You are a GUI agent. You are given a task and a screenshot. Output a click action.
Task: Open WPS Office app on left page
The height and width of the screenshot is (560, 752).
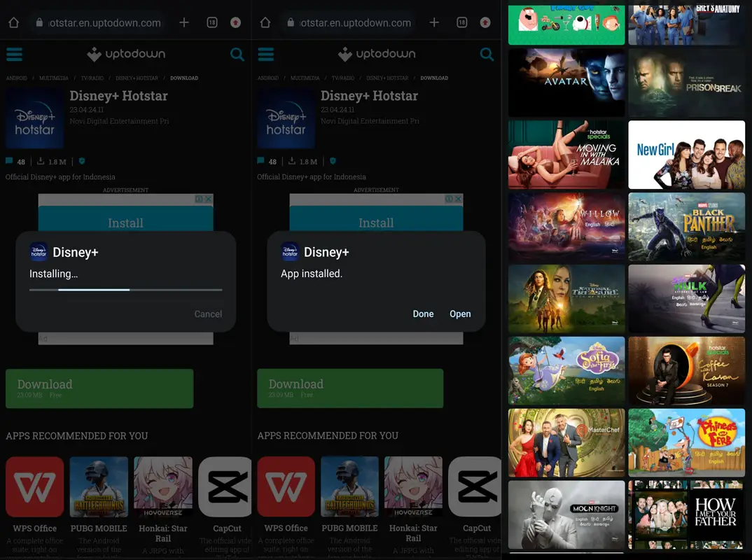click(x=34, y=486)
